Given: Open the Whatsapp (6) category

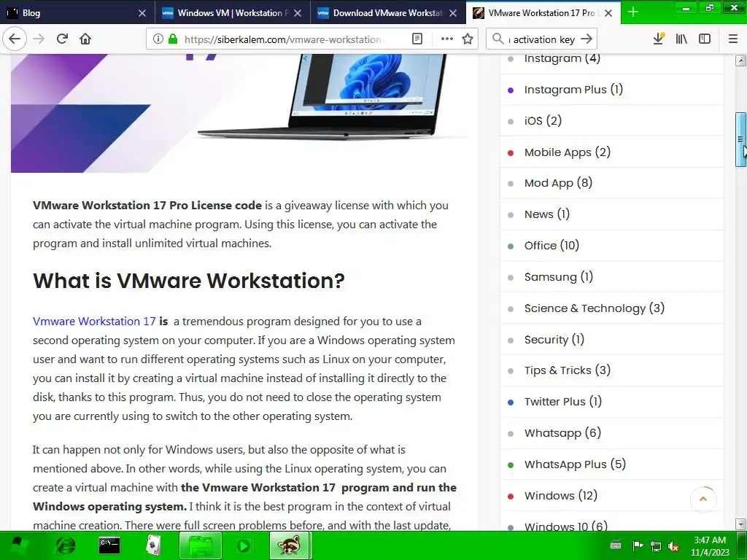Looking at the screenshot, I should [562, 433].
